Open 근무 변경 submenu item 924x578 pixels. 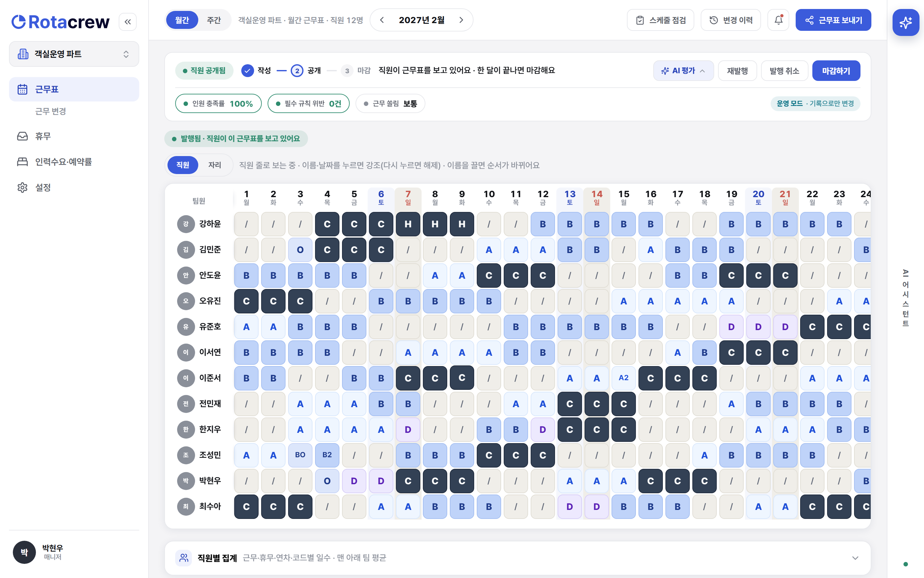50,111
